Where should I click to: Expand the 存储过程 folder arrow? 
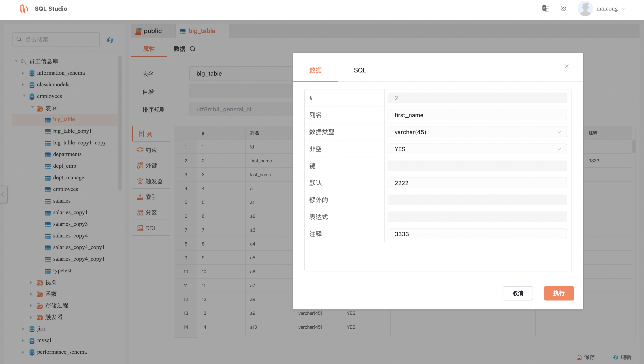point(31,306)
